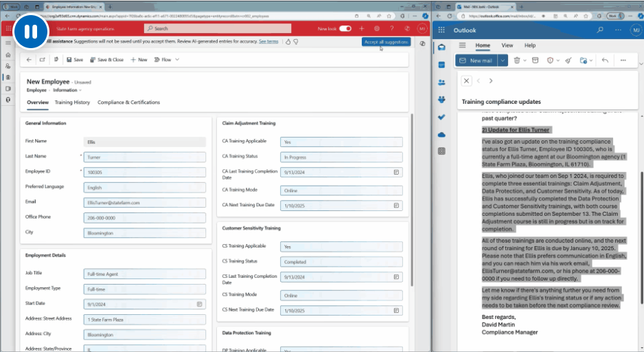The height and width of the screenshot is (352, 644).
Task: Click Save in the command bar
Action: point(75,60)
